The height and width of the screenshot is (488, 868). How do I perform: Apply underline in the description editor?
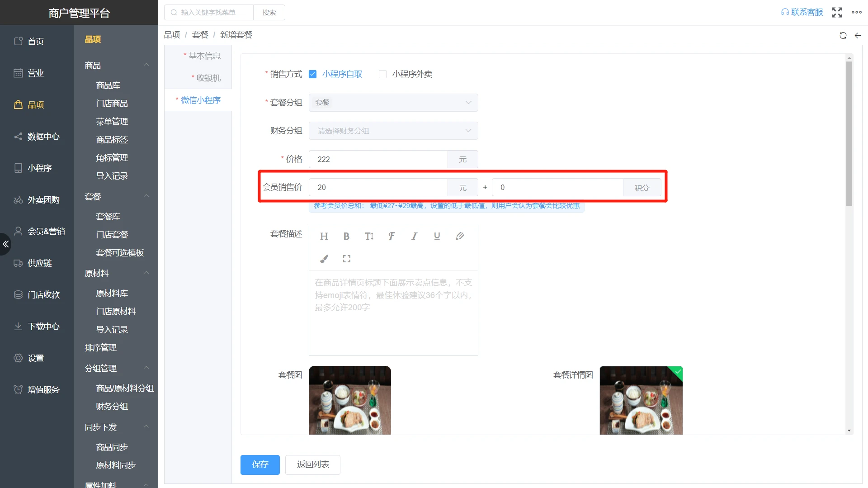tap(437, 236)
